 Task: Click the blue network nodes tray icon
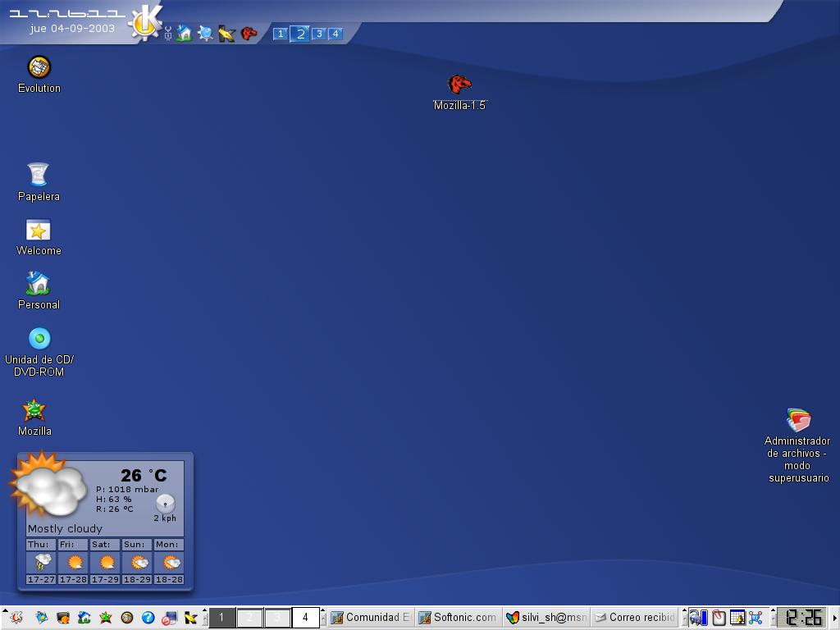(x=756, y=618)
